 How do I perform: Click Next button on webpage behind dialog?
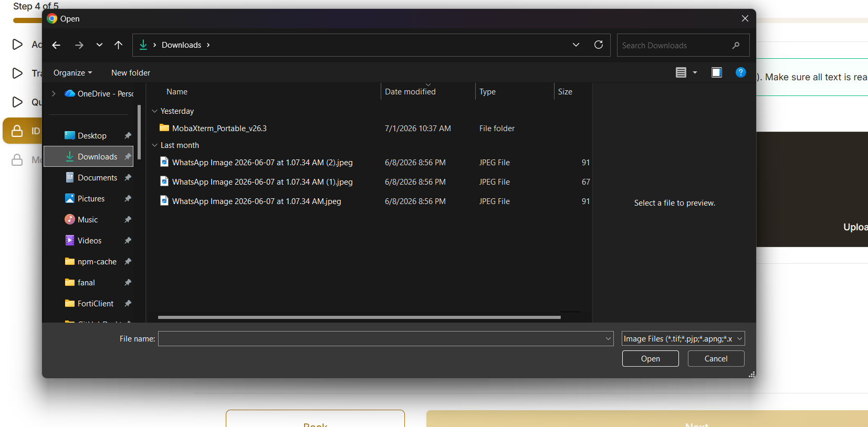647,419
